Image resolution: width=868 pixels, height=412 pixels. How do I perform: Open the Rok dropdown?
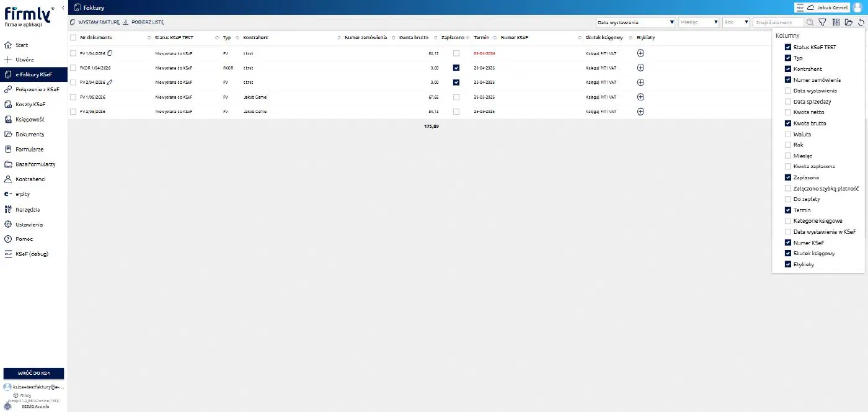click(736, 22)
